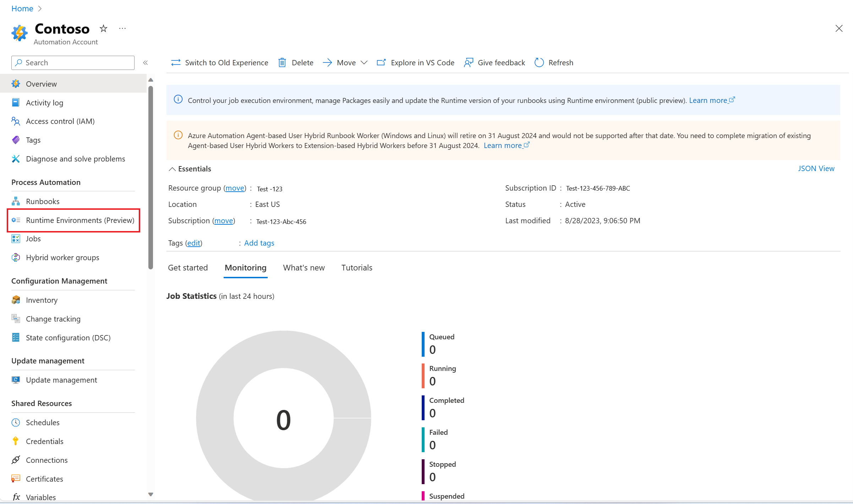Image resolution: width=853 pixels, height=504 pixels.
Task: Open Runtime Environments (Preview)
Action: coord(80,220)
